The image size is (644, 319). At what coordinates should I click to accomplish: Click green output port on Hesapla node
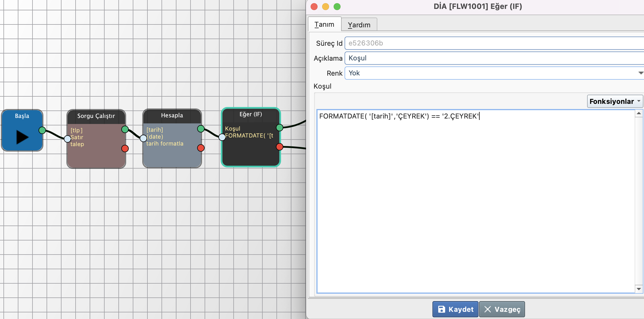click(x=201, y=129)
